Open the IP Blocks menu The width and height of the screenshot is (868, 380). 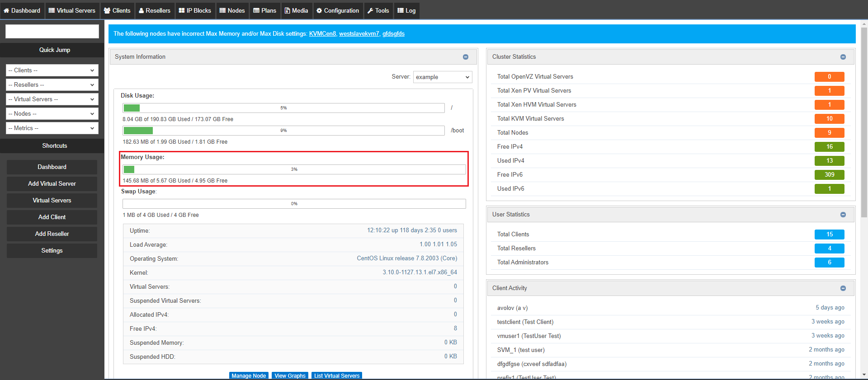pyautogui.click(x=195, y=10)
